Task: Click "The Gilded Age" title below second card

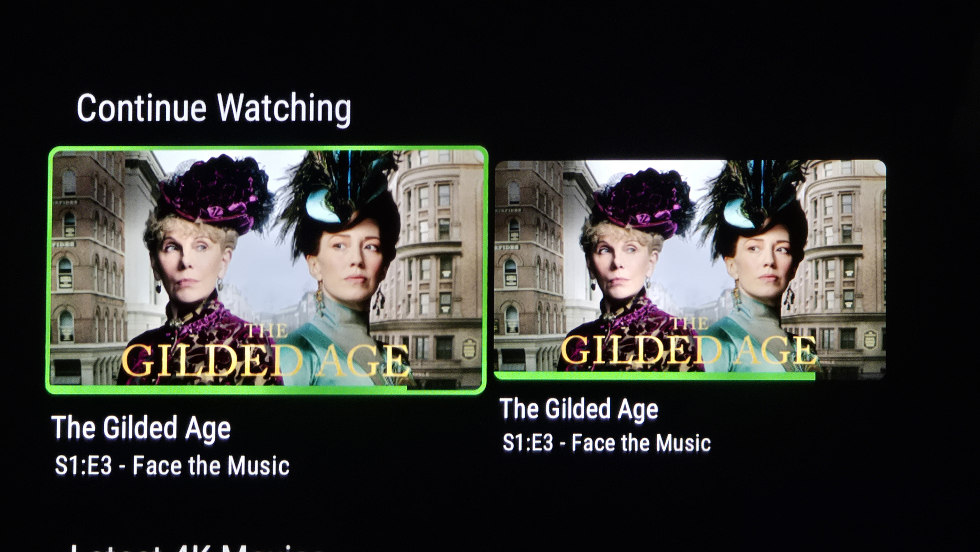Action: (579, 409)
